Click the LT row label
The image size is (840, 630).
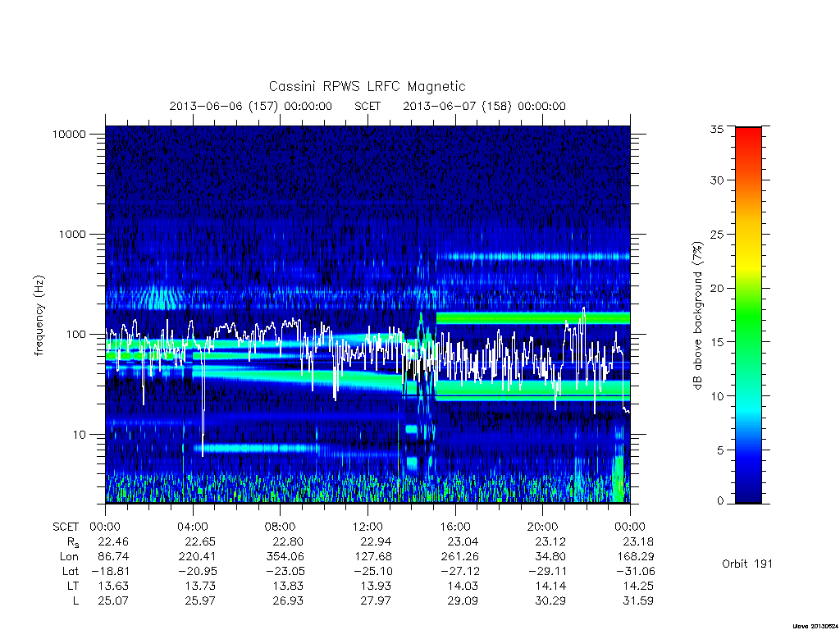pos(73,587)
